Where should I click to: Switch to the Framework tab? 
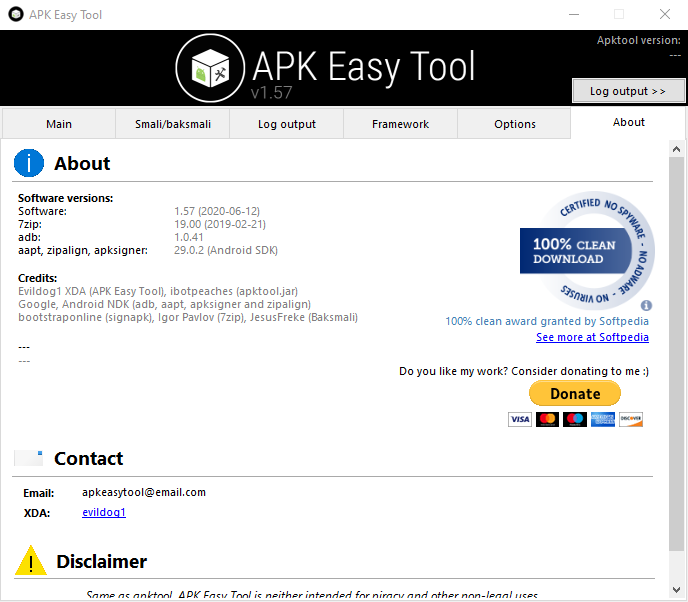click(x=400, y=124)
